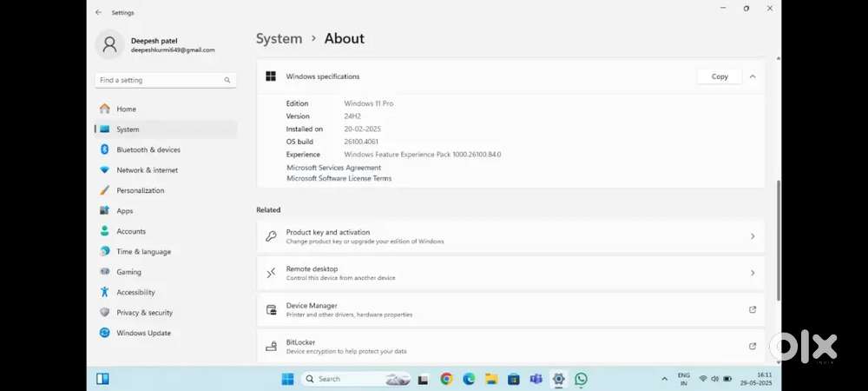The image size is (868, 391).
Task: Open Google Chrome from taskbar
Action: point(446,379)
